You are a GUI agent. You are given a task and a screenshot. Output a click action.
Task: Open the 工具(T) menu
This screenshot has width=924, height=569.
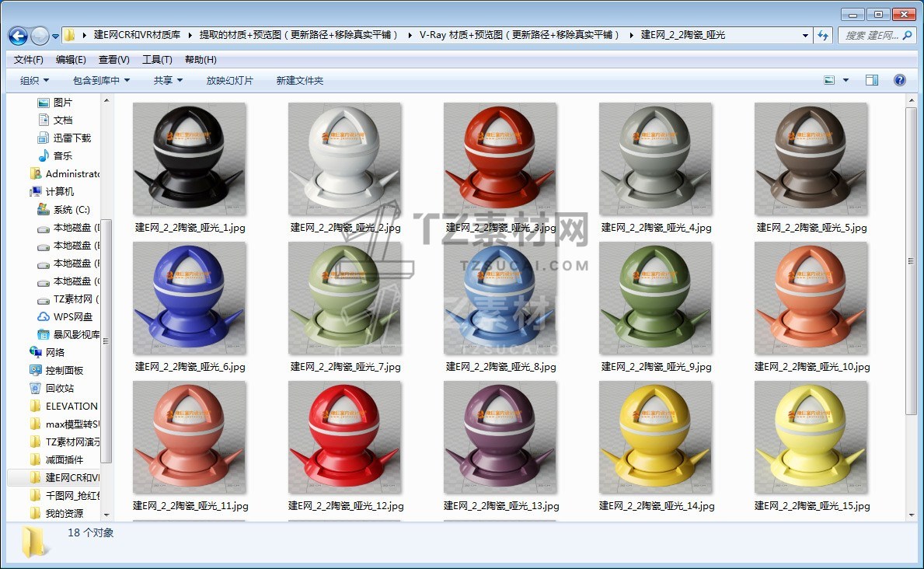157,60
